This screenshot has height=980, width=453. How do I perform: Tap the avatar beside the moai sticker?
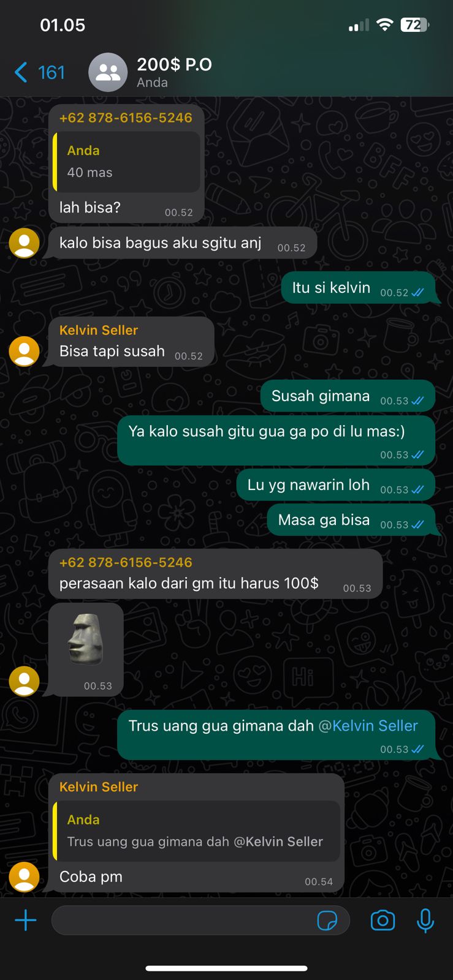tap(25, 681)
